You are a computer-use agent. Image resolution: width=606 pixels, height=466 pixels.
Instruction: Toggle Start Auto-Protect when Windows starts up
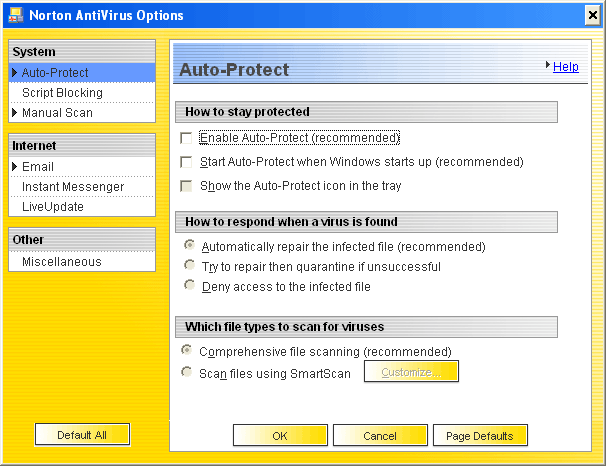click(x=186, y=162)
